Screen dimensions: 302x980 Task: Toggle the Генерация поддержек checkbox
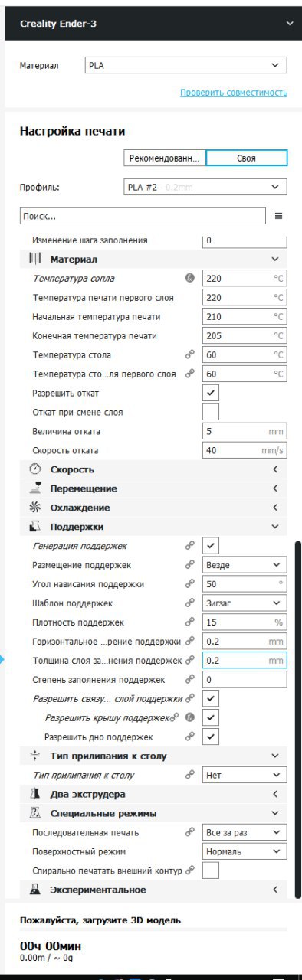(x=211, y=546)
